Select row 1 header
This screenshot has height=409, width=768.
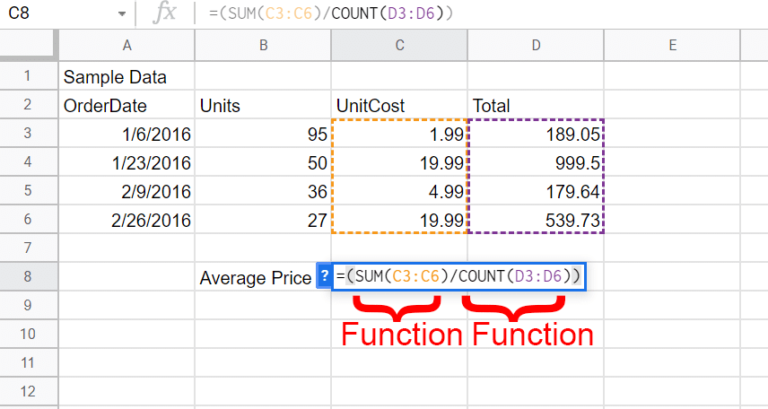(28, 76)
